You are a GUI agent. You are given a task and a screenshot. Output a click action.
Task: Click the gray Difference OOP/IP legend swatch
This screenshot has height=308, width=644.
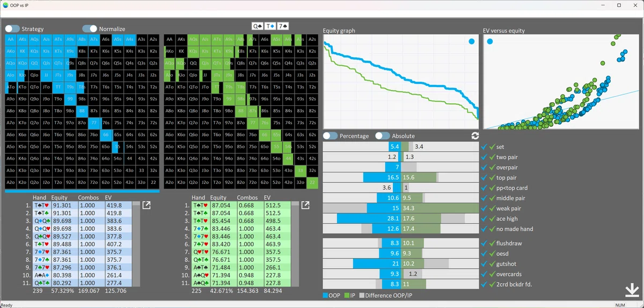(x=362, y=296)
